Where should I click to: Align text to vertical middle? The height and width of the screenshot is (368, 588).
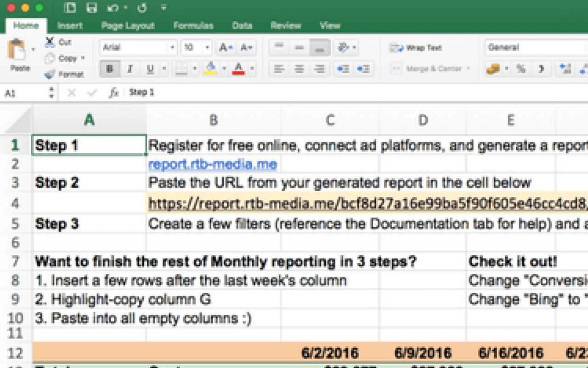coord(299,47)
